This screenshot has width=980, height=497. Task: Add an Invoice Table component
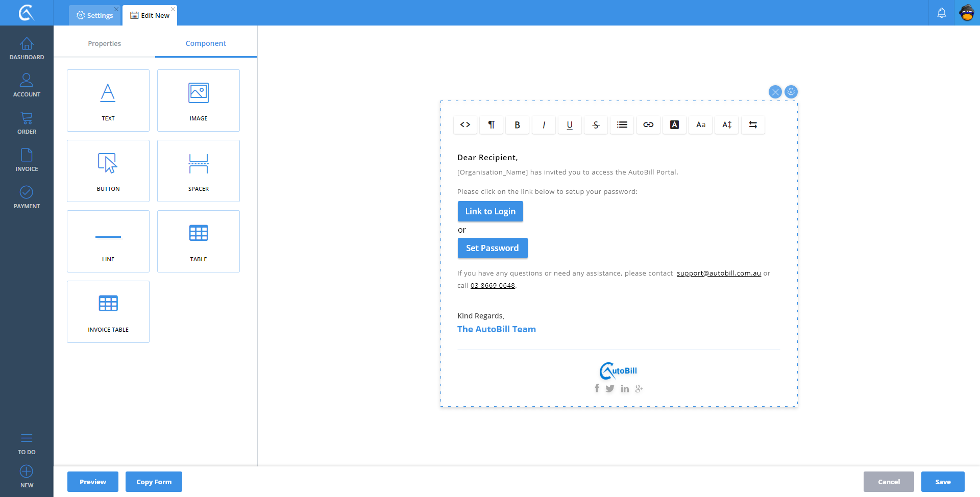click(108, 311)
